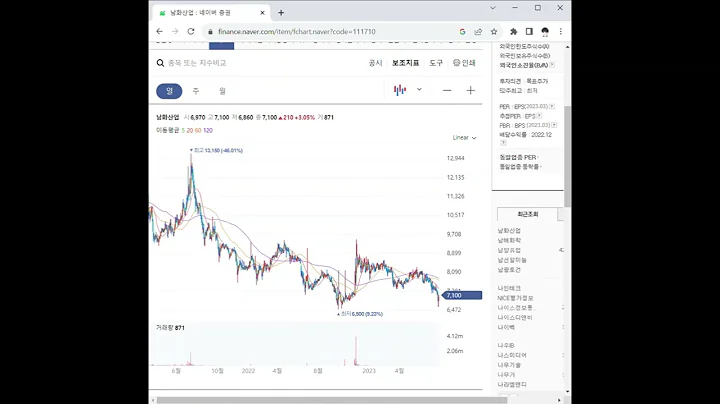This screenshot has height=404, width=720.
Task: Click the browser forward arrow
Action: point(175,32)
